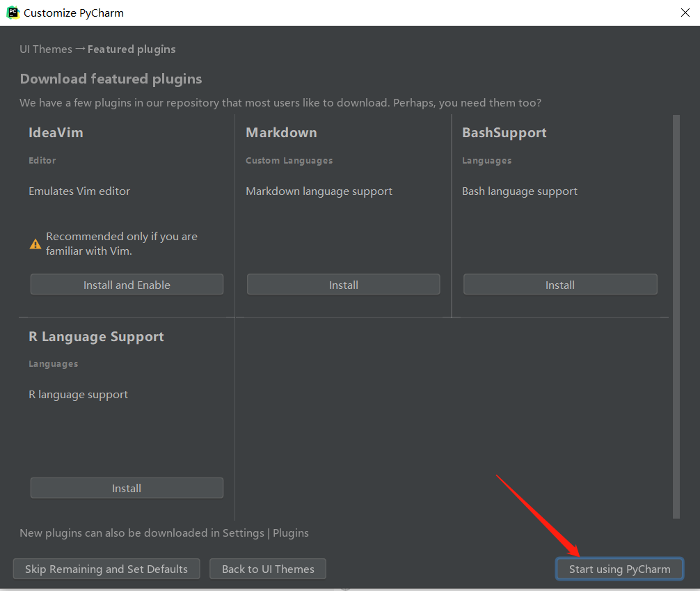700x591 pixels.
Task: Install the Markdown plugin
Action: coord(343,285)
